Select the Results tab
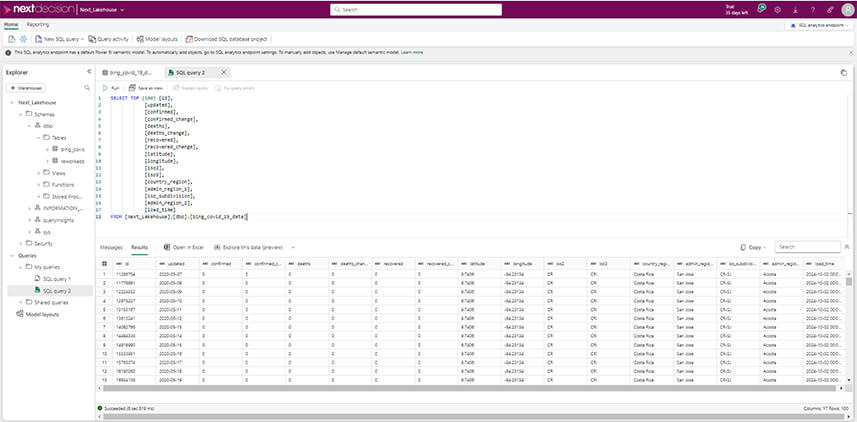 [139, 247]
